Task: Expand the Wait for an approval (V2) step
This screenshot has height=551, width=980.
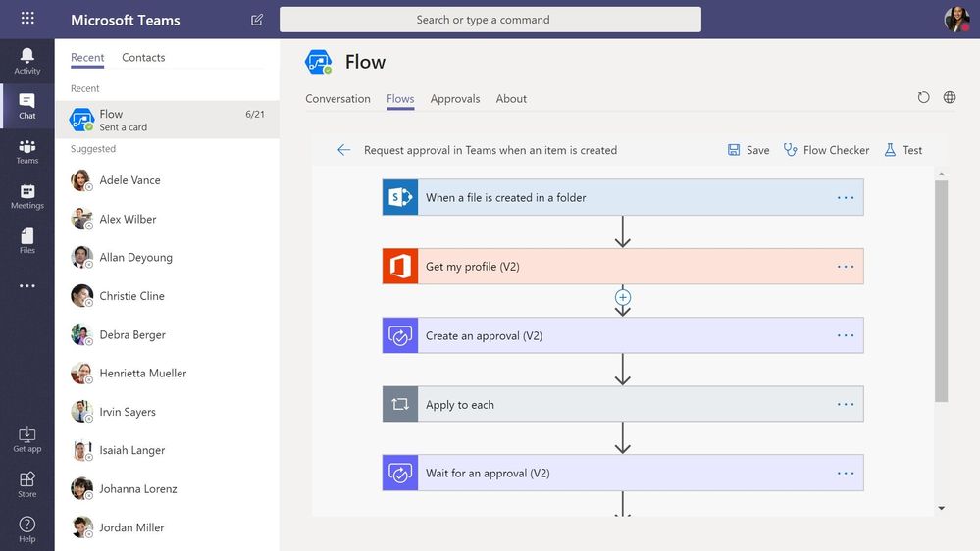Action: coord(623,473)
